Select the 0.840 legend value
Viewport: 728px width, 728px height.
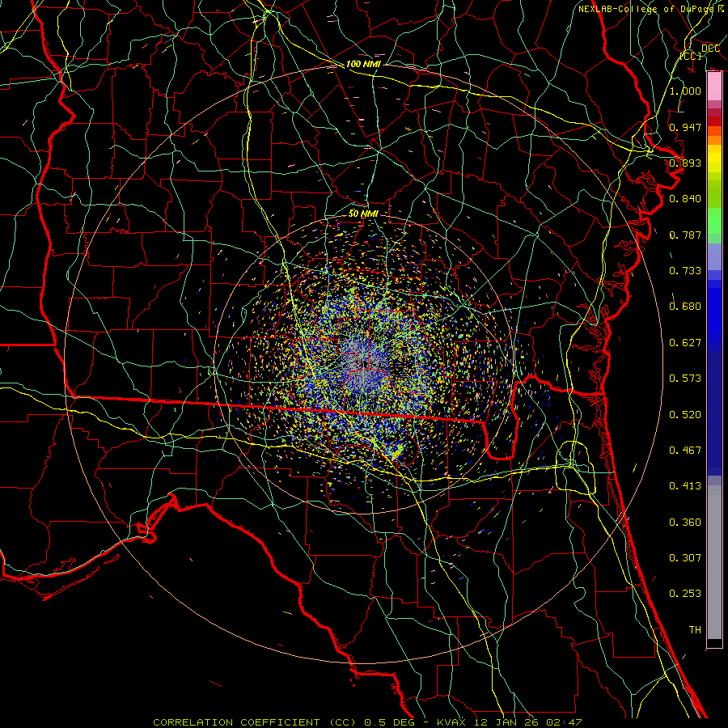(685, 199)
